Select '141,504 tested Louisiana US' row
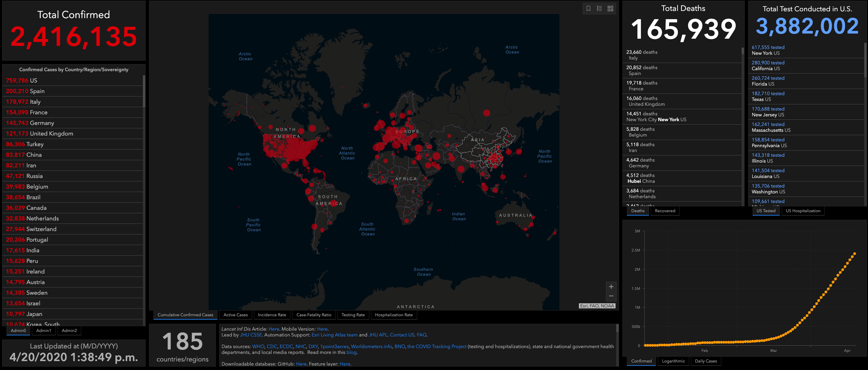The height and width of the screenshot is (370, 868). [806, 174]
